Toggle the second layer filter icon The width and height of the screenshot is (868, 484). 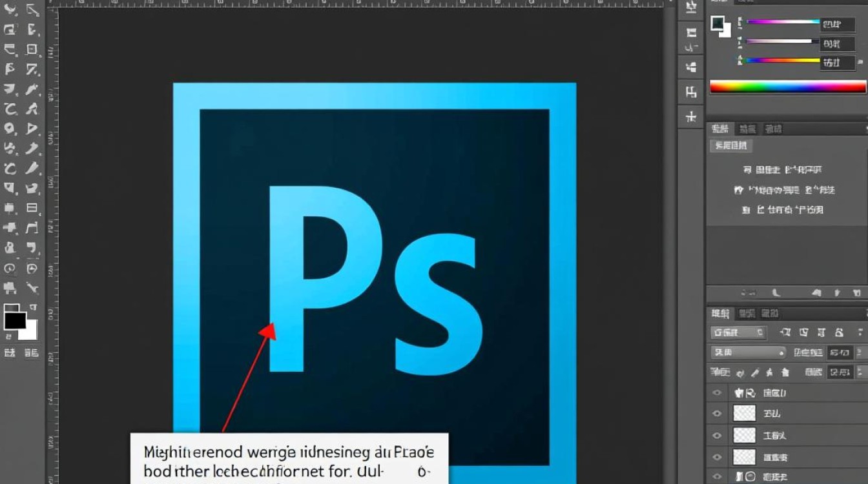(x=803, y=333)
